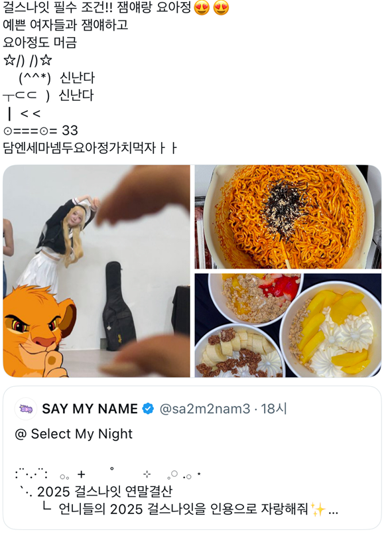Viewport: 392px width, 534px height.
Task: Click the black guitar case in photo
Action: click(x=119, y=306)
